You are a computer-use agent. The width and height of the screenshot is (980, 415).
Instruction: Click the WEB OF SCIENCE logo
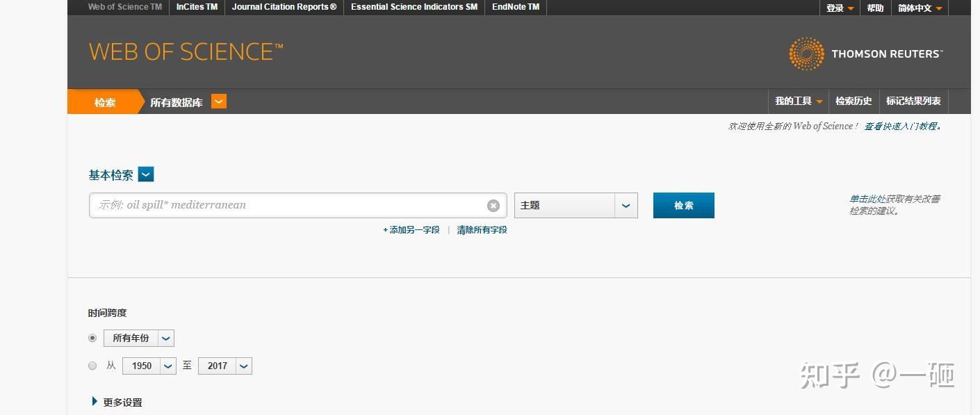point(185,51)
